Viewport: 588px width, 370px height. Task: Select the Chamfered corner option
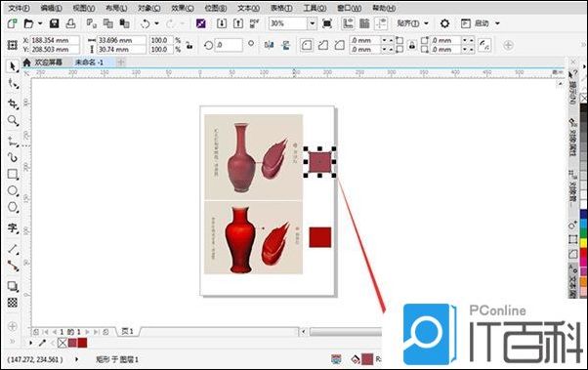340,45
